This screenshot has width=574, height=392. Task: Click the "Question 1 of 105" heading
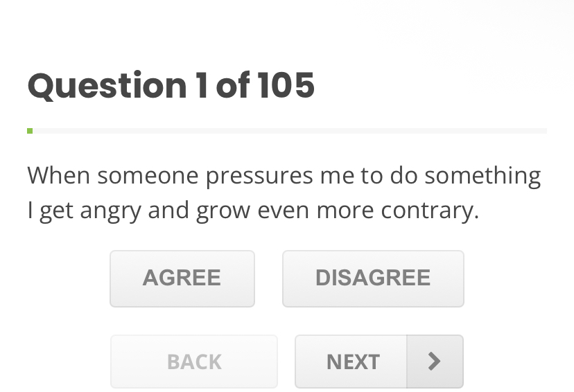point(171,86)
